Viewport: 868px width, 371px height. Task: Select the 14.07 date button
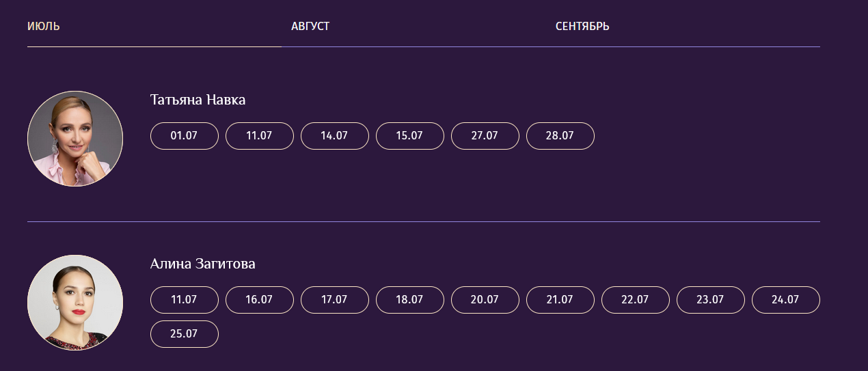coord(334,136)
